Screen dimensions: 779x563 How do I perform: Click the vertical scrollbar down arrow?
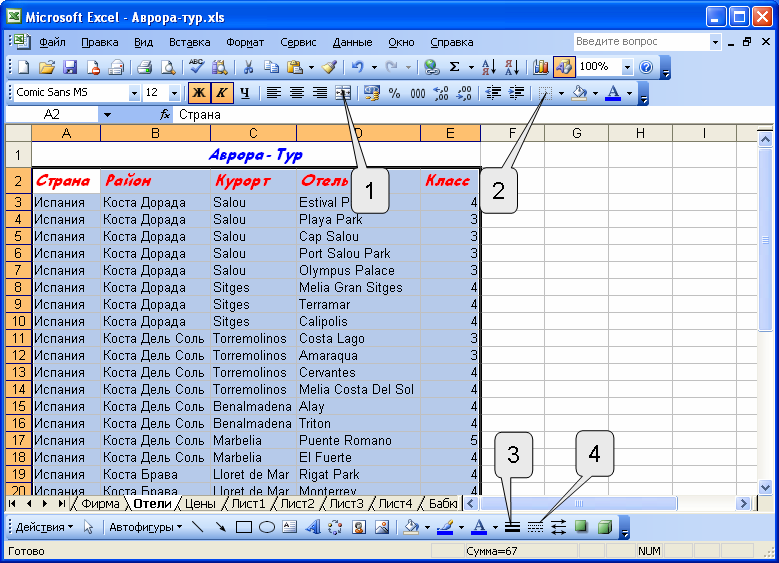[765, 487]
